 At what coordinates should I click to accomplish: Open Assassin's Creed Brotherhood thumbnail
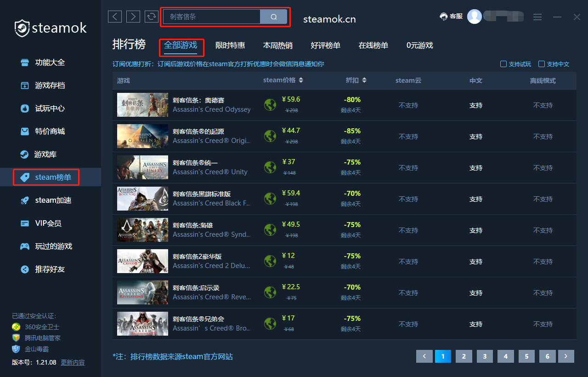click(142, 324)
